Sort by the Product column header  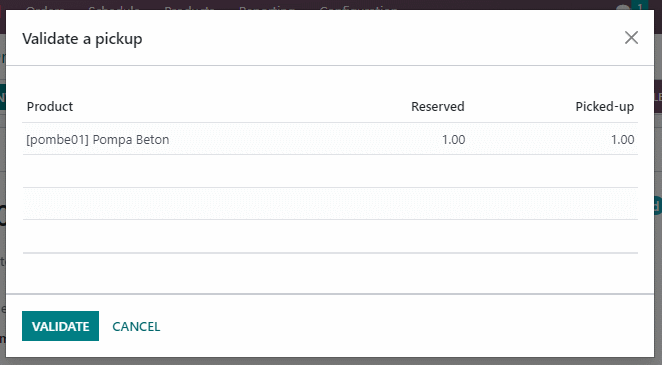(50, 106)
